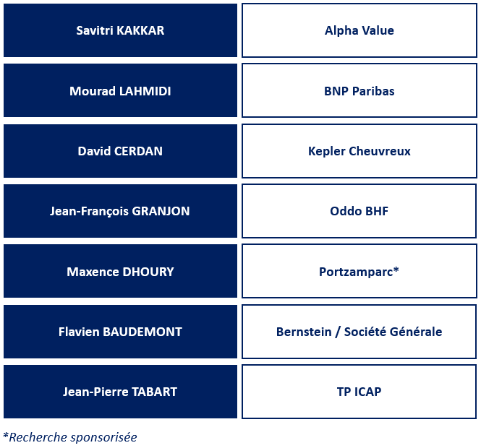Screen dimensions: 481x448
Task: Select the Bernstein / Société Générale box
Action: pyautogui.click(x=359, y=331)
